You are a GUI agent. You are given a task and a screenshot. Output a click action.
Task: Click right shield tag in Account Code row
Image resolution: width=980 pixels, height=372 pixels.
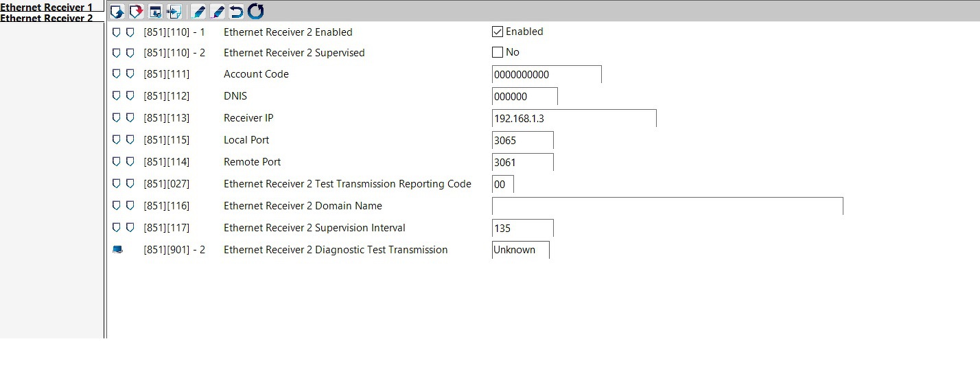click(x=130, y=74)
